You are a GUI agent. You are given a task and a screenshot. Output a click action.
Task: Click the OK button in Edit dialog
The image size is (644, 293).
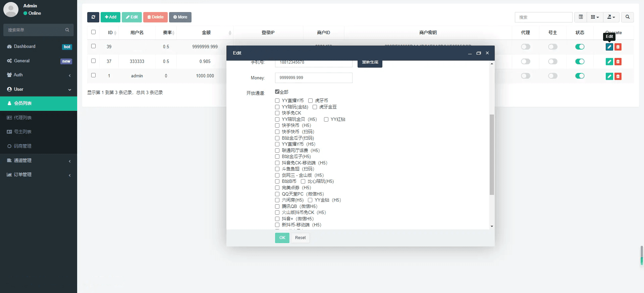click(x=282, y=238)
